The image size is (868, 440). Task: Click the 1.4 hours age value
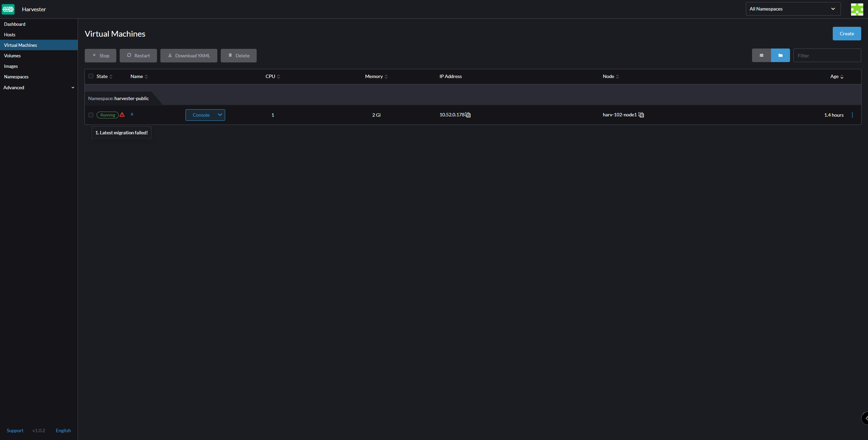point(834,115)
